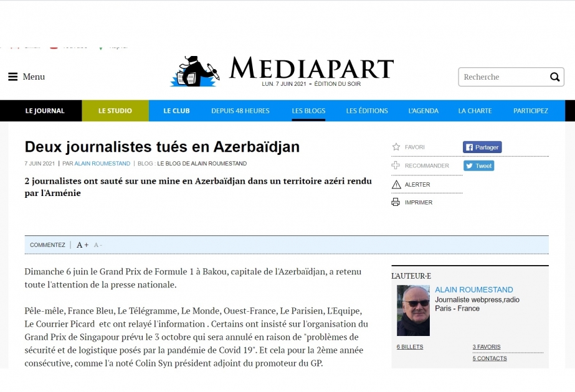Open the hamburger Menu icon
The image size is (575, 392).
13,77
